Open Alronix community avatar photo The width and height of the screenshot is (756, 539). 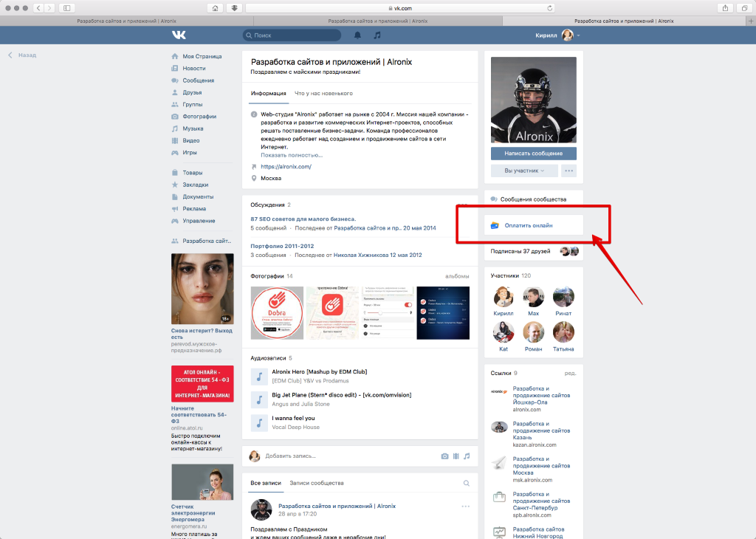533,100
